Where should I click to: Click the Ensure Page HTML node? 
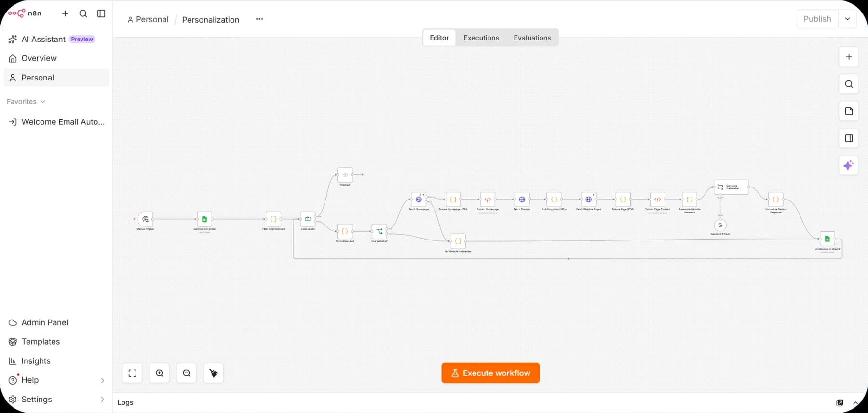click(623, 199)
